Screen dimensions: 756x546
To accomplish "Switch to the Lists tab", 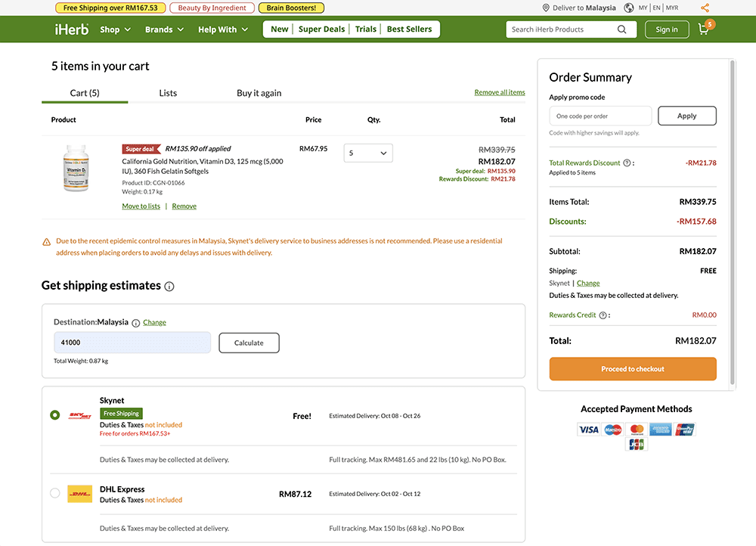I will [x=167, y=92].
